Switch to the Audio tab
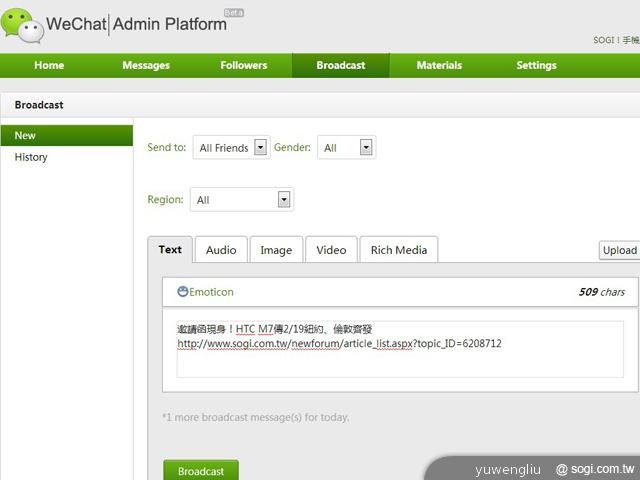 [x=221, y=250]
